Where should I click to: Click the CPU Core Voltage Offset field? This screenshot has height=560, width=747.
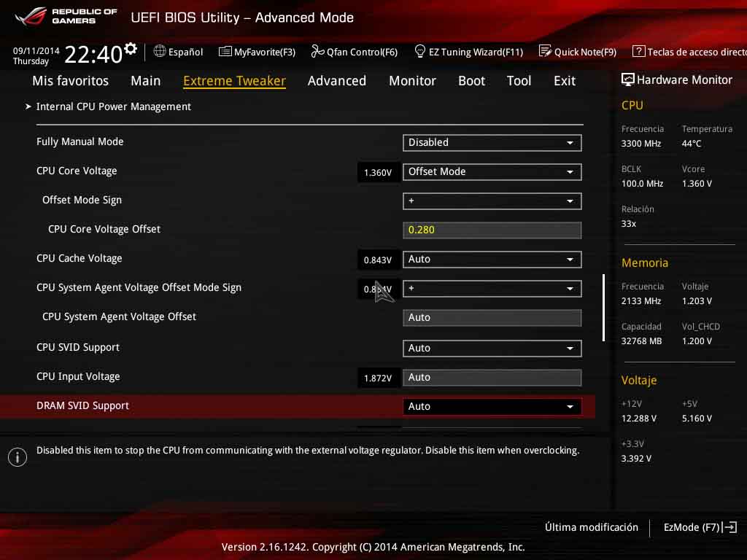pyautogui.click(x=492, y=230)
